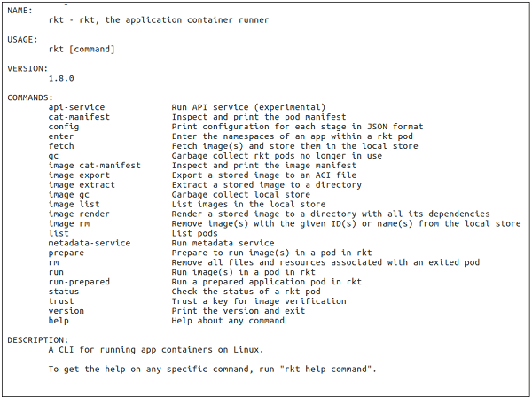Click the version number 1.8.0
This screenshot has width=532, height=397.
[61, 78]
